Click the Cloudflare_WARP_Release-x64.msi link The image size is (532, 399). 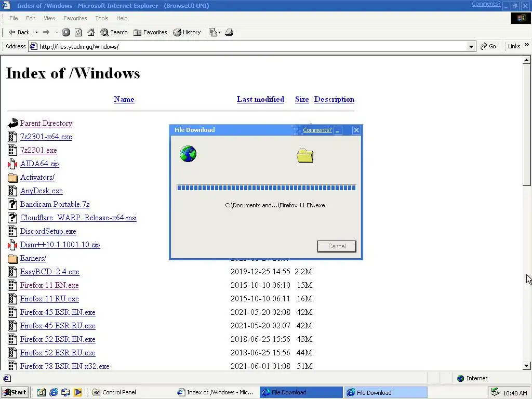(78, 218)
